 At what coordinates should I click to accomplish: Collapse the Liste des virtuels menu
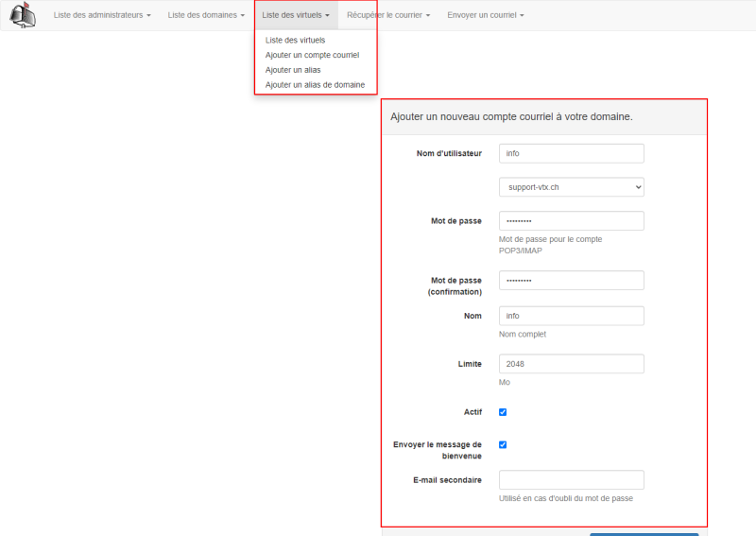296,15
